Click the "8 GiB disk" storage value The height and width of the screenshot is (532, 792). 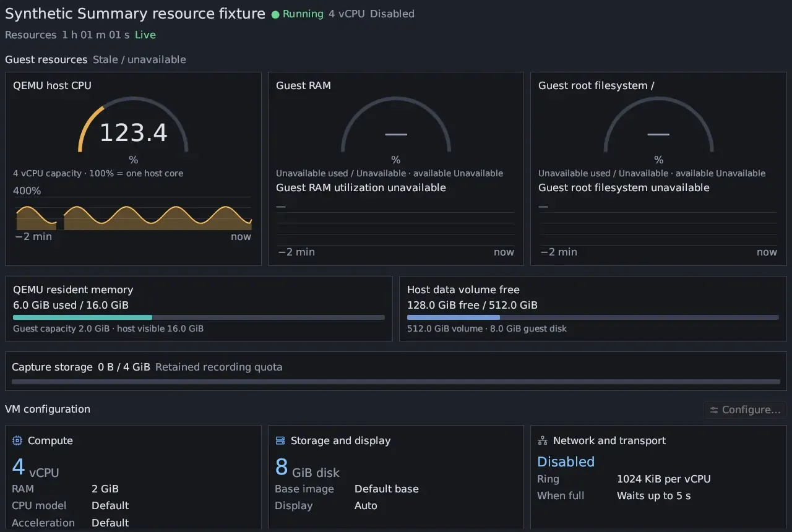tap(308, 468)
